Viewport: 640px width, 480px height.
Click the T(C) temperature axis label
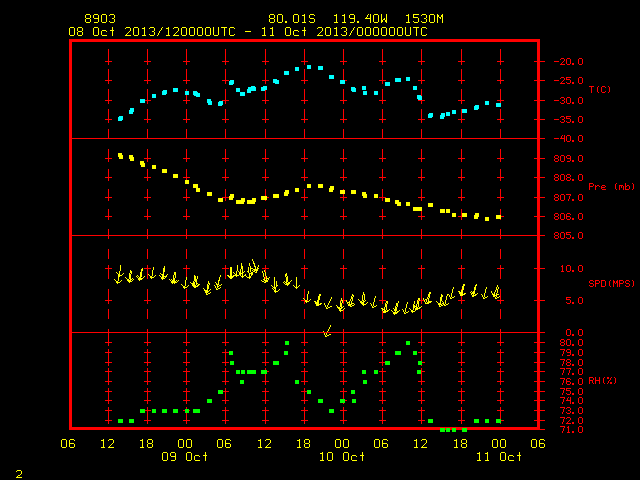pyautogui.click(x=600, y=89)
